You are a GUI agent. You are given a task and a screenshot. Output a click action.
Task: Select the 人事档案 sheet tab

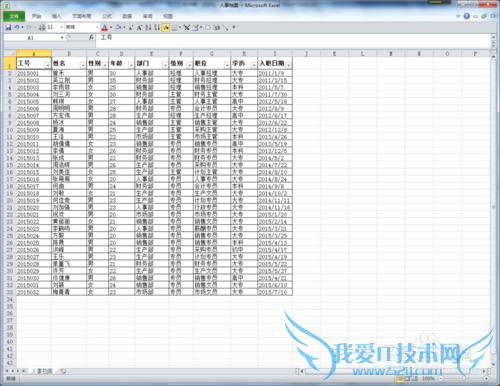pyautogui.click(x=42, y=371)
